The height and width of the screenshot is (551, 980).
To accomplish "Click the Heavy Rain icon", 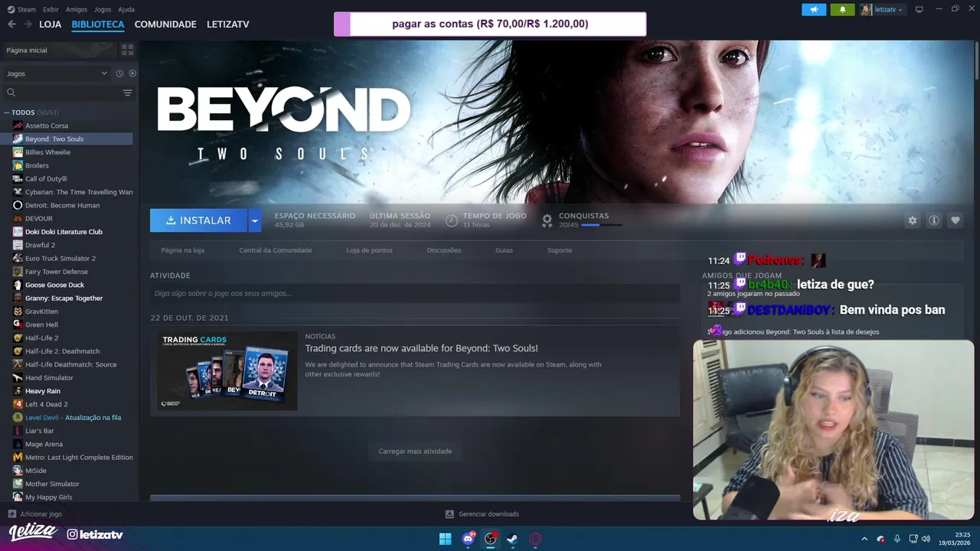I will pos(18,391).
